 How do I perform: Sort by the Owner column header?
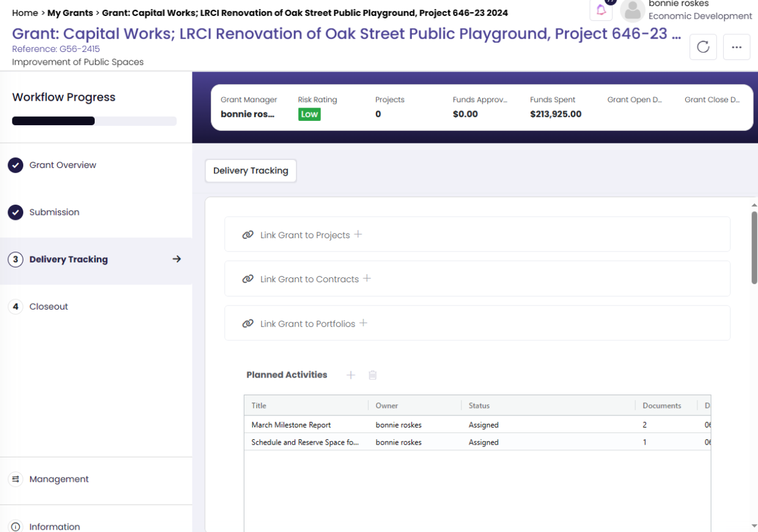(414, 406)
